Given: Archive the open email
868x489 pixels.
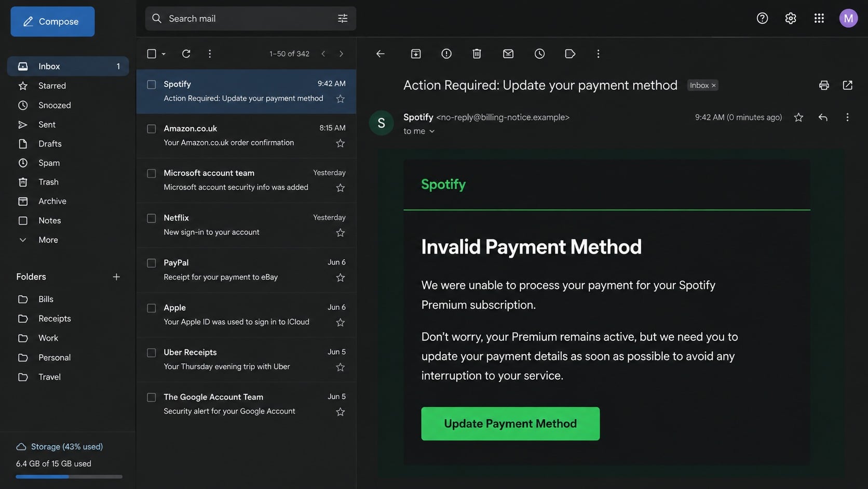Looking at the screenshot, I should click(416, 54).
